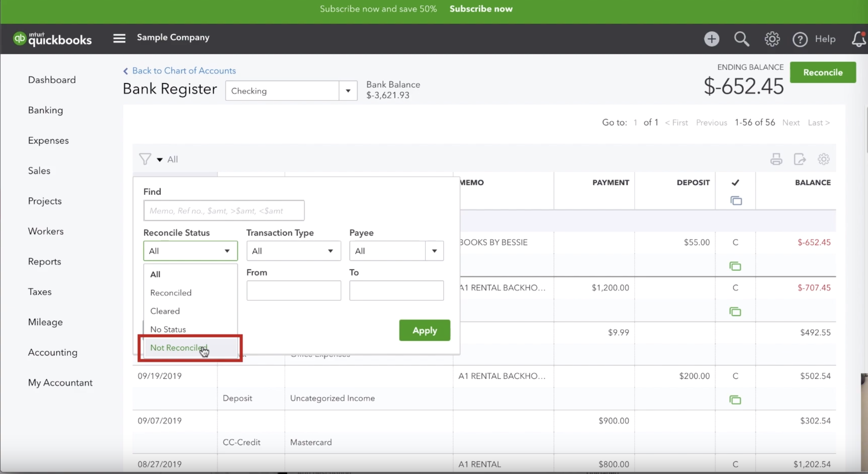The image size is (868, 474).
Task: Open the Payee dropdown arrow
Action: (x=434, y=251)
